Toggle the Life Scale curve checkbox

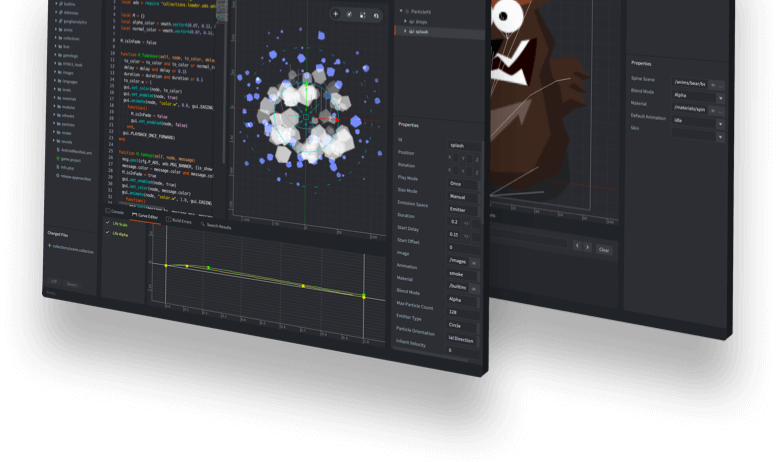[107, 222]
